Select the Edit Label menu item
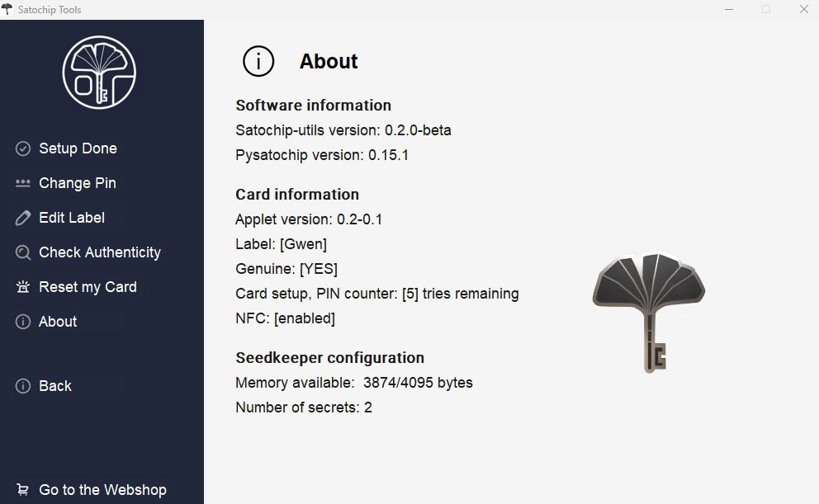The image size is (819, 504). click(72, 218)
